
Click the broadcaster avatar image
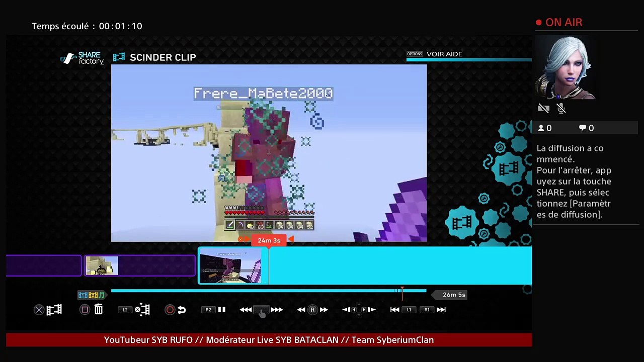[566, 68]
